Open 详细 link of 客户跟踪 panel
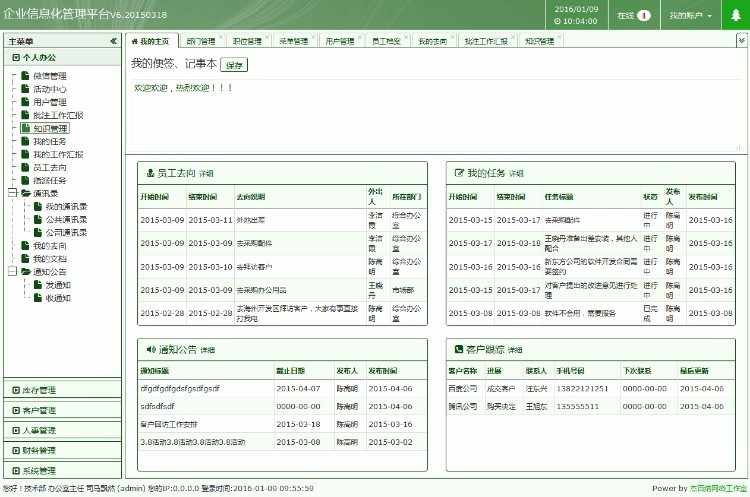The width and height of the screenshot is (750, 497). point(515,351)
